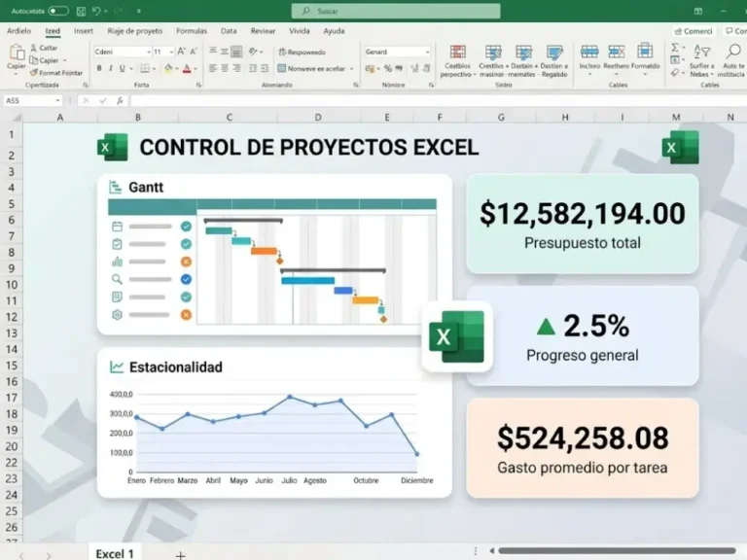This screenshot has height=560, width=747.
Task: Click the Redo arrow icon
Action: click(x=118, y=11)
